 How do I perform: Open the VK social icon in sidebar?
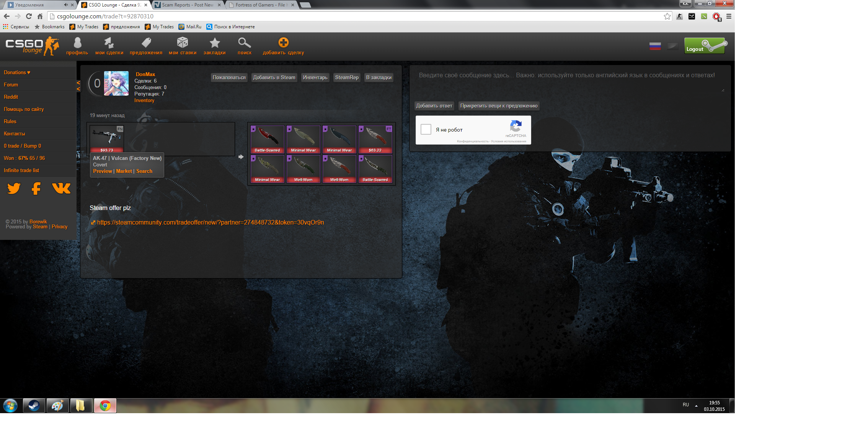coord(61,188)
